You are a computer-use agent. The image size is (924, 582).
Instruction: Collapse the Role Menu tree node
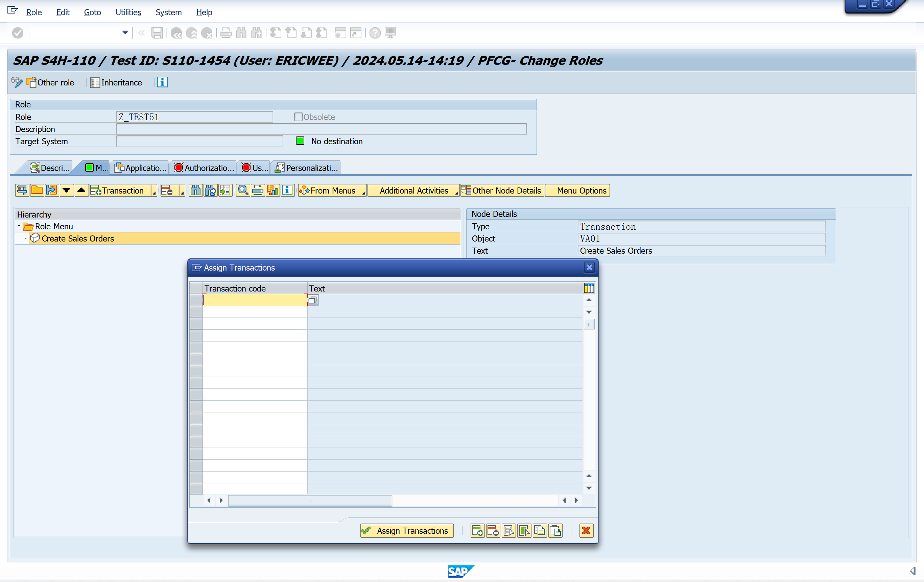[x=19, y=226]
